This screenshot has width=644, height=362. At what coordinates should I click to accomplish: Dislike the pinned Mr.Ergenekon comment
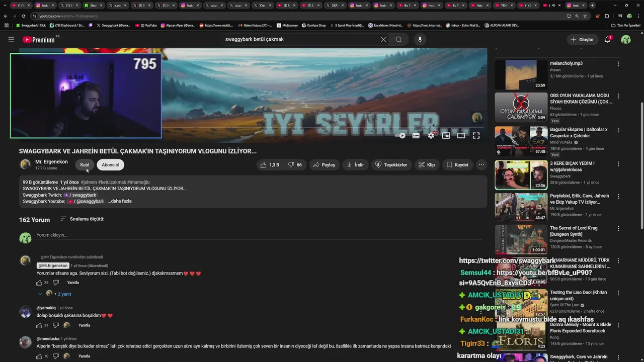pyautogui.click(x=56, y=283)
